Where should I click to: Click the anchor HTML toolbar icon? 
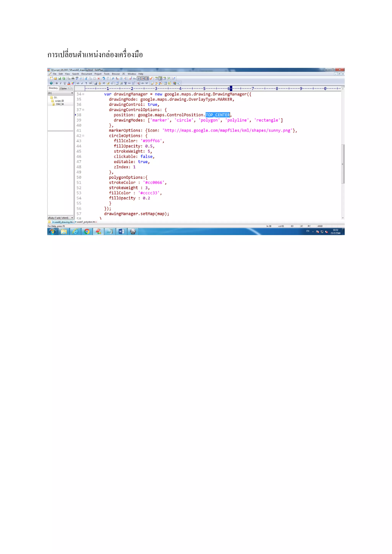(100, 83)
